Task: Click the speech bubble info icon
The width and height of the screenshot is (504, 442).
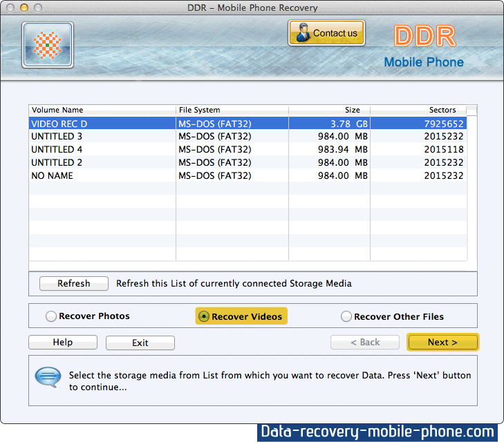Action: tap(48, 378)
